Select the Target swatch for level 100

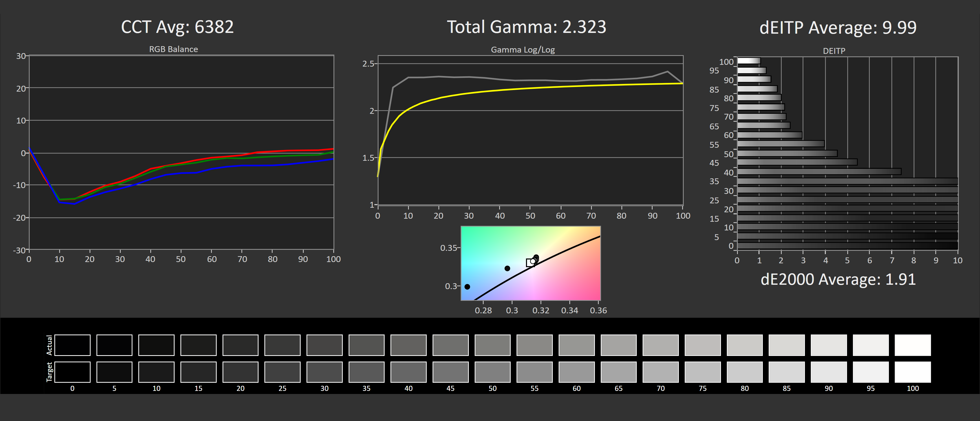point(912,372)
